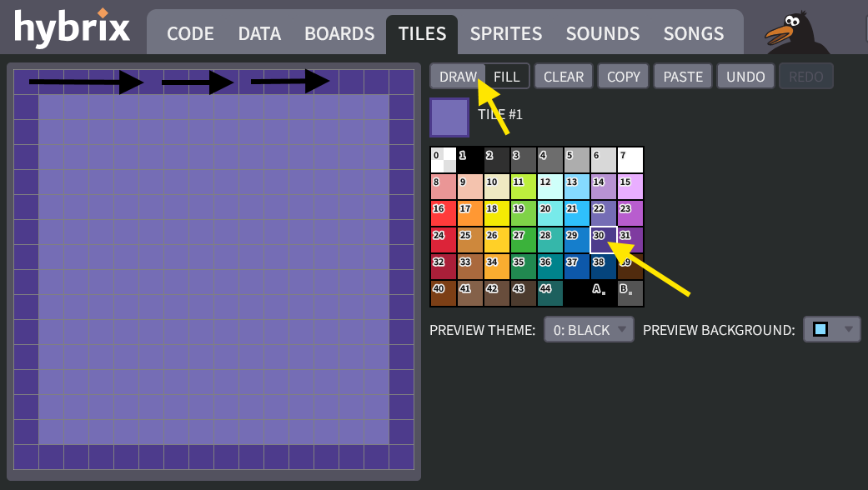The image size is (868, 490).
Task: Pick color 27 green swatch
Action: 524,240
